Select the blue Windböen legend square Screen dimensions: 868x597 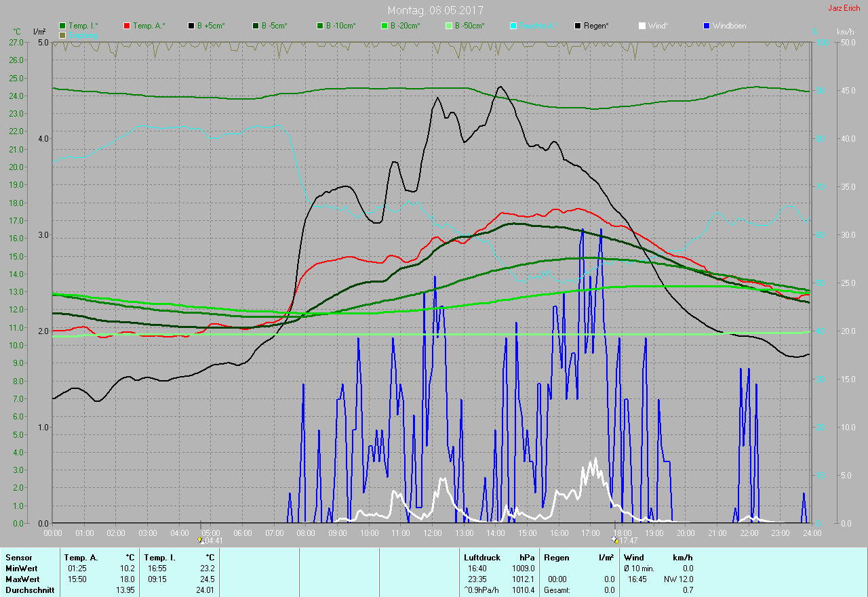pos(707,26)
